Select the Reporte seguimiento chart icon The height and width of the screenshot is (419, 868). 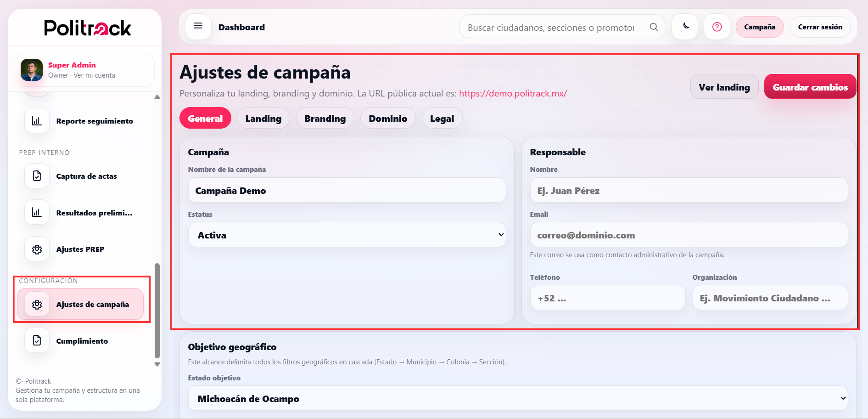36,120
